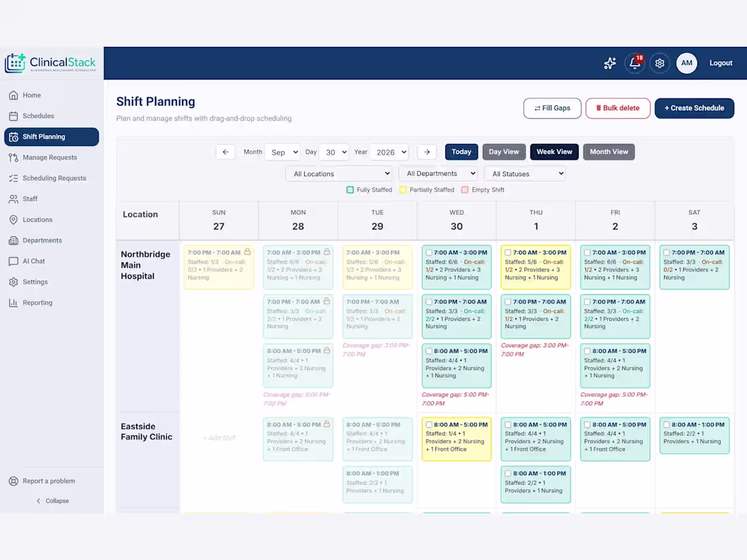
Task: Go to next week with right arrow
Action: (x=427, y=152)
